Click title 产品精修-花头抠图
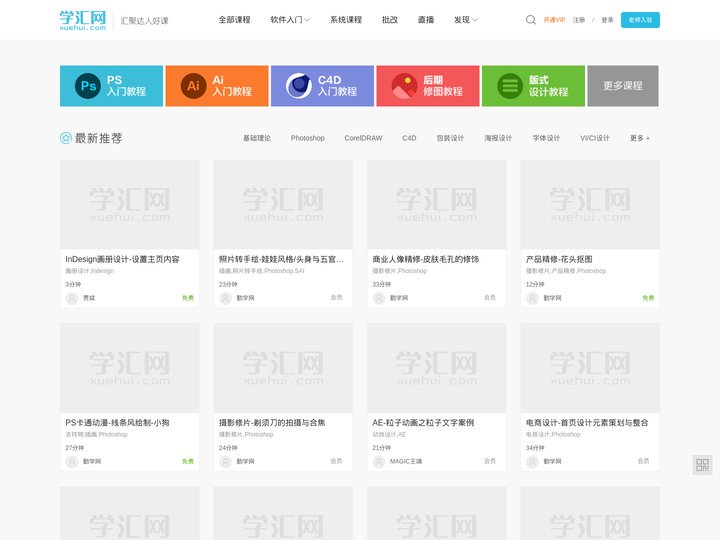720x540 pixels. [x=559, y=259]
